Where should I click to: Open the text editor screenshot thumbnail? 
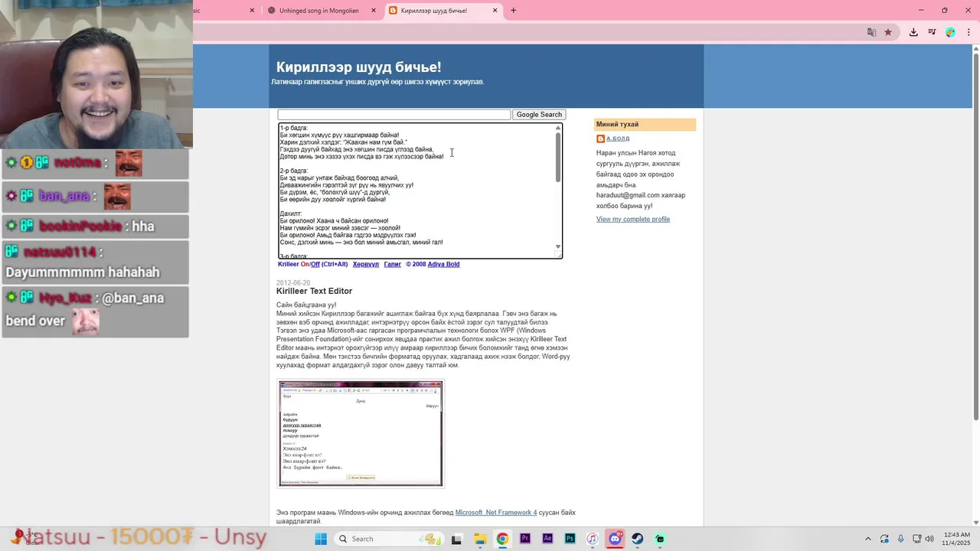[361, 434]
